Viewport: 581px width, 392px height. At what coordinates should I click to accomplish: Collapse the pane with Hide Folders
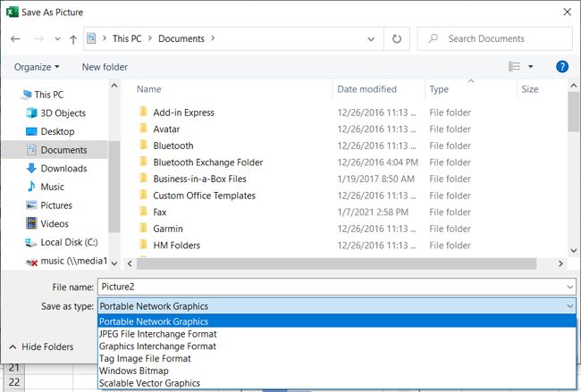(x=41, y=346)
